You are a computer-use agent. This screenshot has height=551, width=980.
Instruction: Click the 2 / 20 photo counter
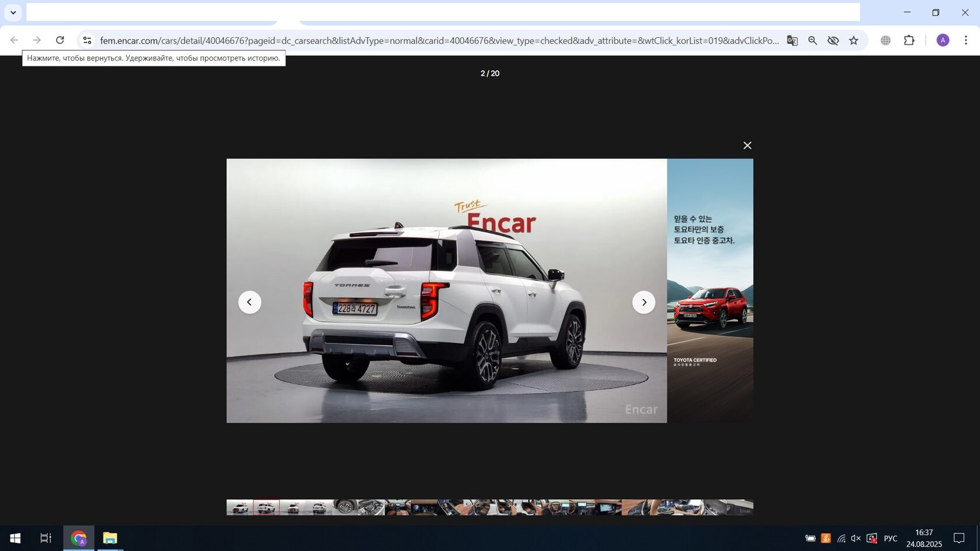(x=490, y=73)
